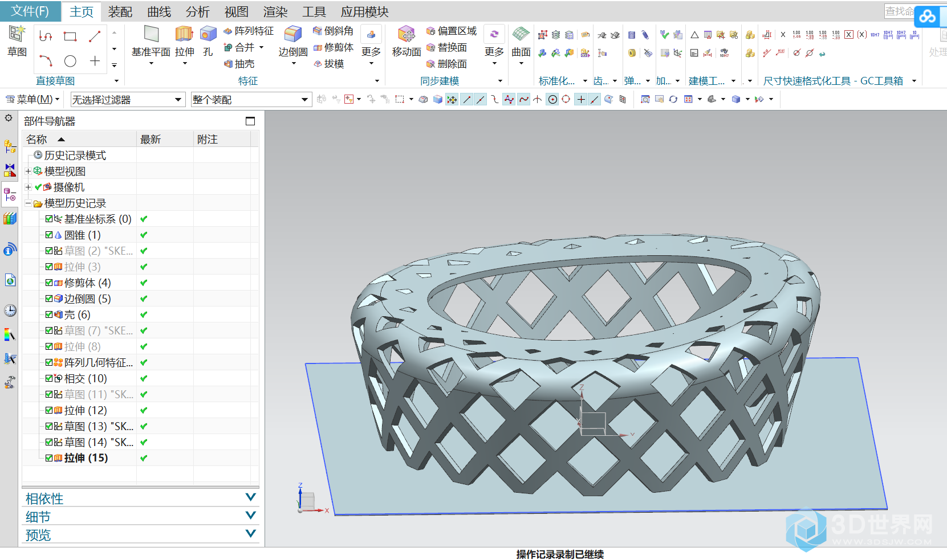Click the 抽壳 shell tool
This screenshot has width=947, height=560.
239,64
